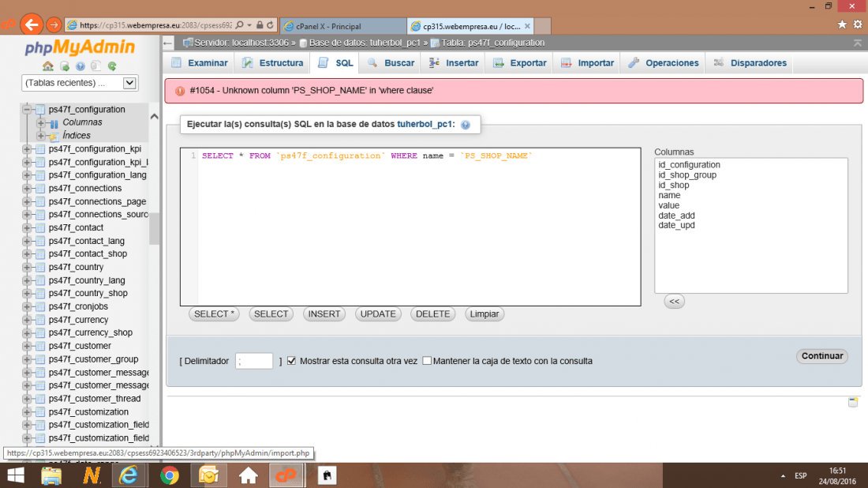Open Internet Explorer taskbar icon
This screenshot has width=868, height=488.
pos(129,475)
